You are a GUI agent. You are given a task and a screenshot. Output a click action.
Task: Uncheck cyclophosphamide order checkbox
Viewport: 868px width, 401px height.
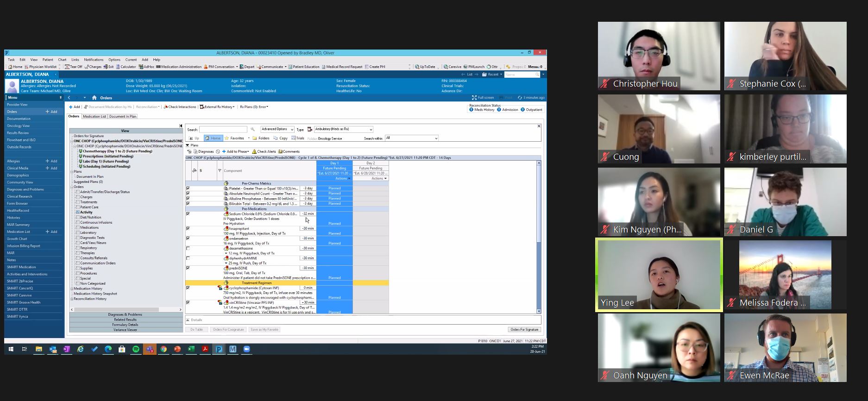tap(188, 288)
